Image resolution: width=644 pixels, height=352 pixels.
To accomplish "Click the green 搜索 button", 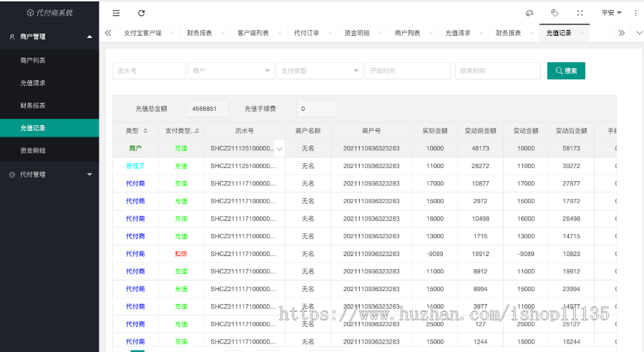I will pos(566,71).
